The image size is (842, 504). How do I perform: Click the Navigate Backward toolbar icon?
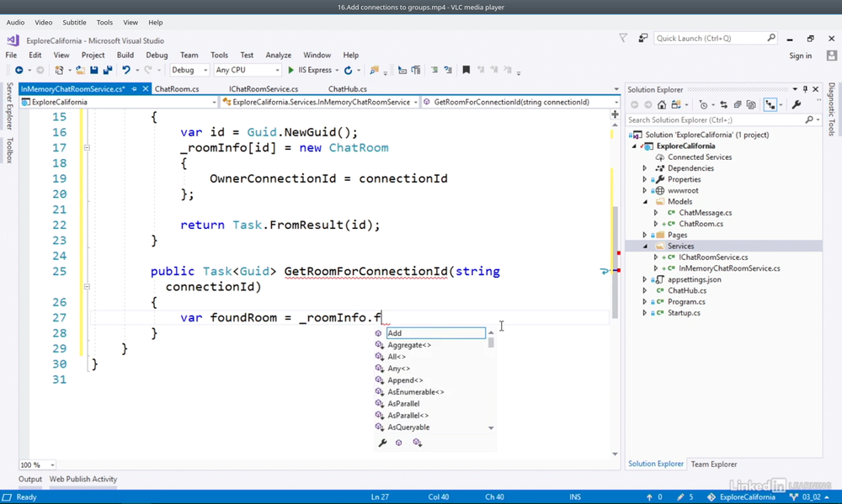coord(19,70)
